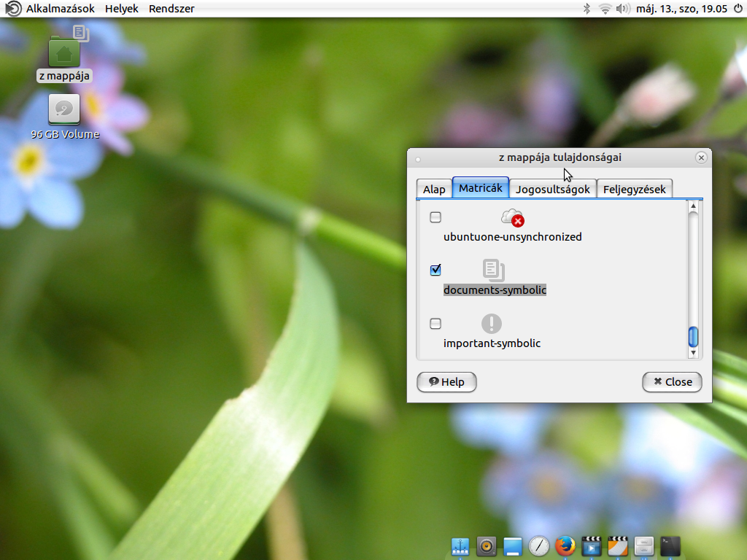Open the Feljegyzések tab
This screenshot has width=747, height=560.
(635, 189)
